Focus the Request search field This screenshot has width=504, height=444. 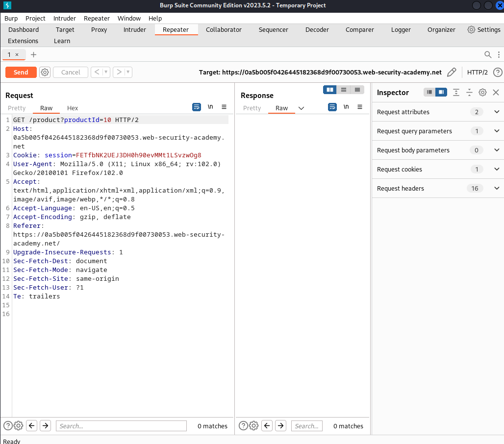(x=121, y=426)
